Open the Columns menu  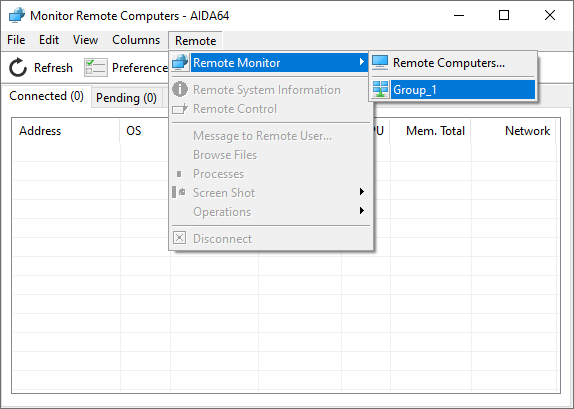136,40
